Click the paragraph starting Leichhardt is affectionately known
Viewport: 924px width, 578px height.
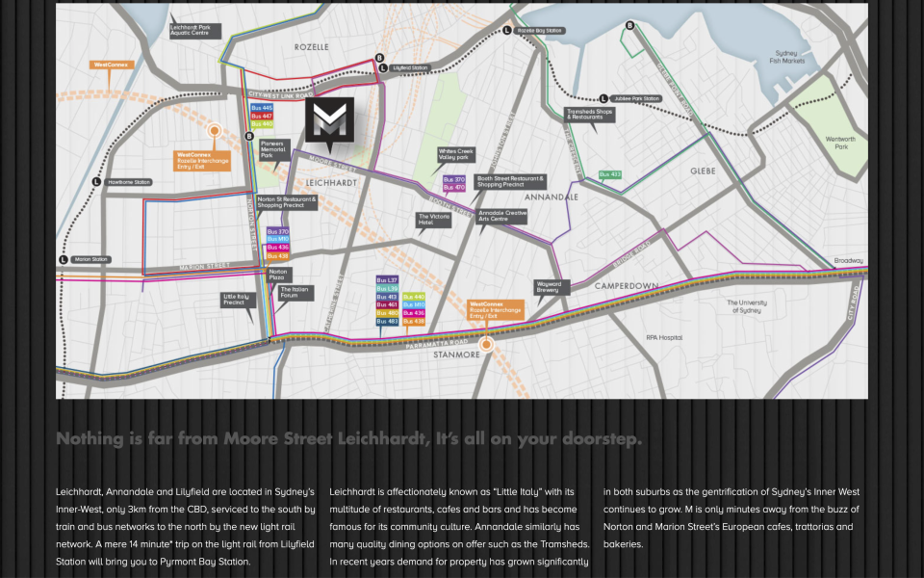pyautogui.click(x=460, y=527)
